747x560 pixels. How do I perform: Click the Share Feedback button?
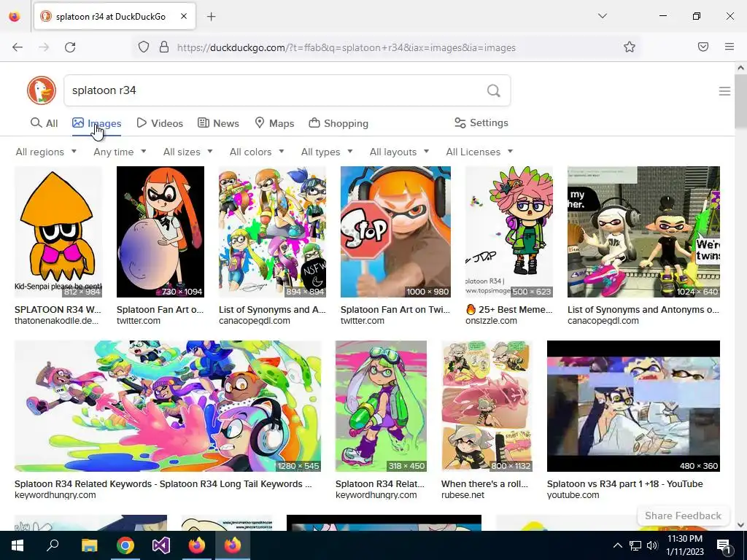pyautogui.click(x=683, y=516)
